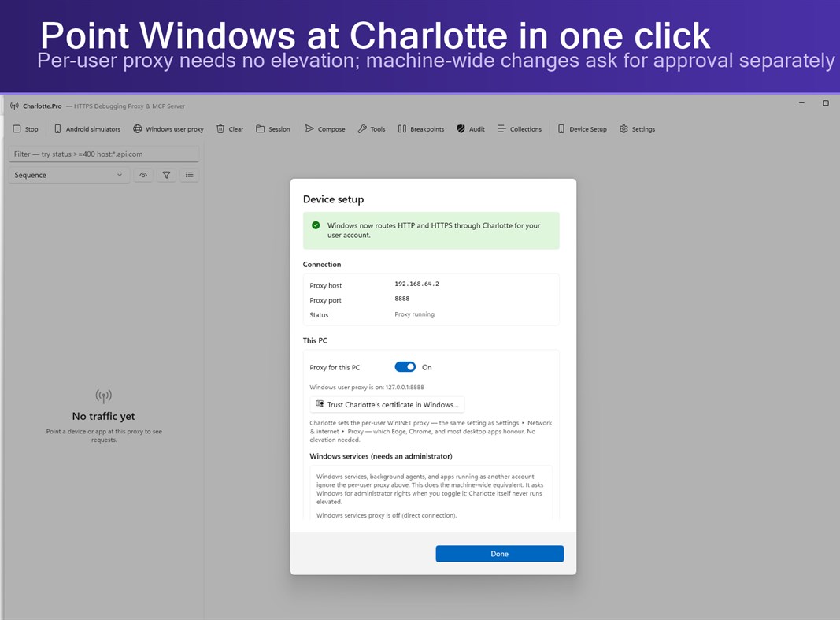
Task: Open the Tools wrench menu
Action: point(372,129)
